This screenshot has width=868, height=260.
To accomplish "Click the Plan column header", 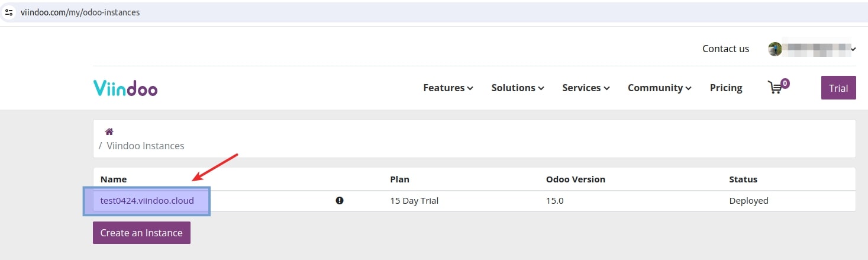I will click(400, 179).
